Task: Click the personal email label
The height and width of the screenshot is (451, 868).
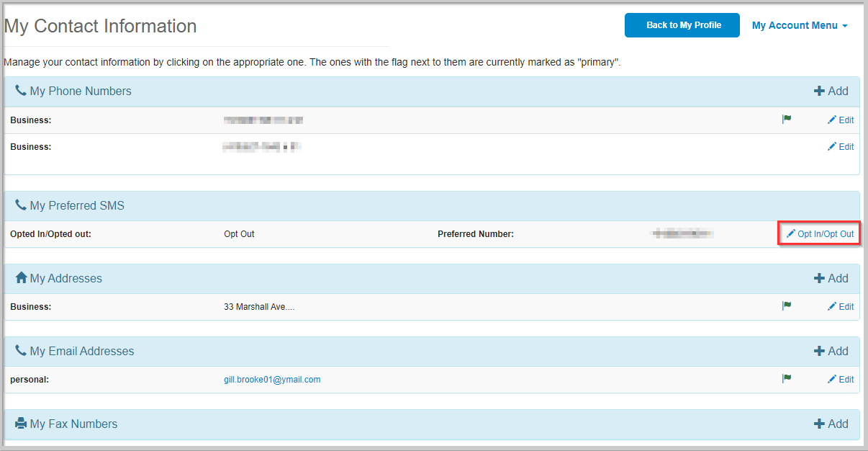Action: [x=30, y=380]
